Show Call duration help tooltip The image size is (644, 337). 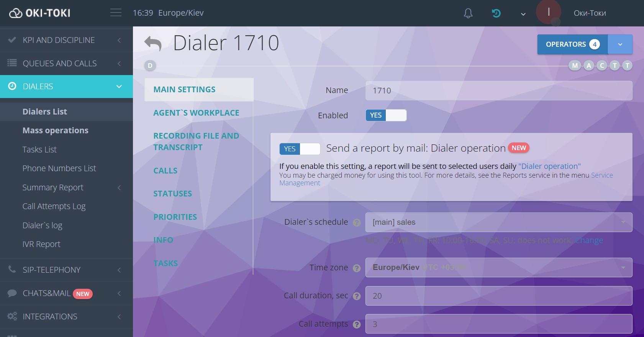pyautogui.click(x=357, y=296)
